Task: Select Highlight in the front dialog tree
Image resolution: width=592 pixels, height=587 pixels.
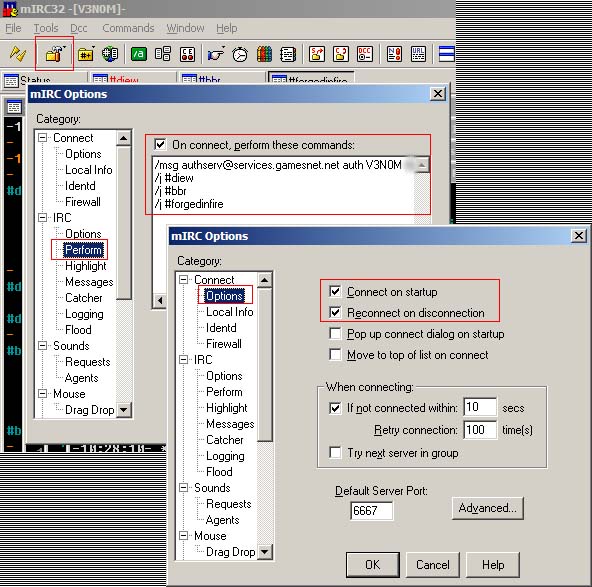Action: click(227, 408)
